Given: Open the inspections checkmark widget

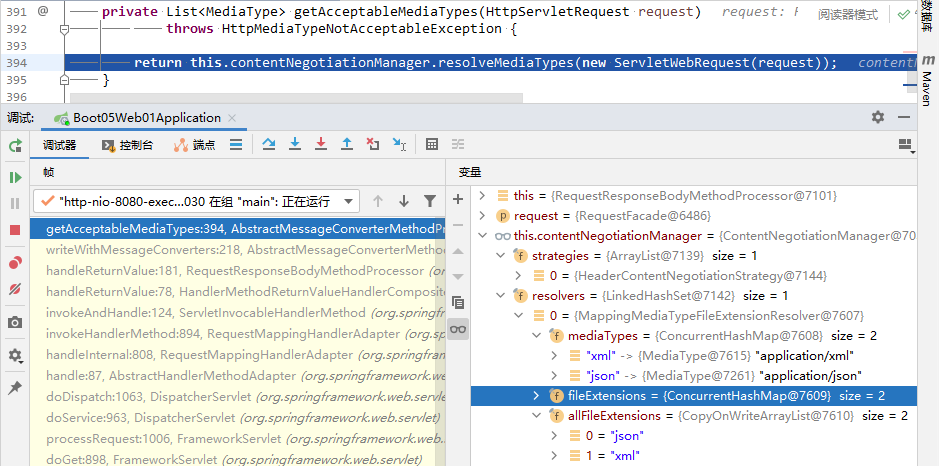Looking at the screenshot, I should (903, 14).
